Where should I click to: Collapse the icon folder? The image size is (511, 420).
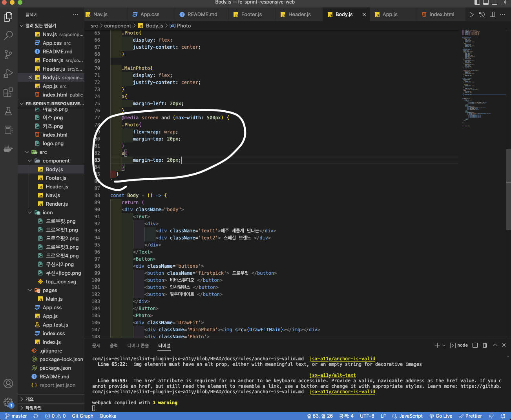click(x=30, y=213)
